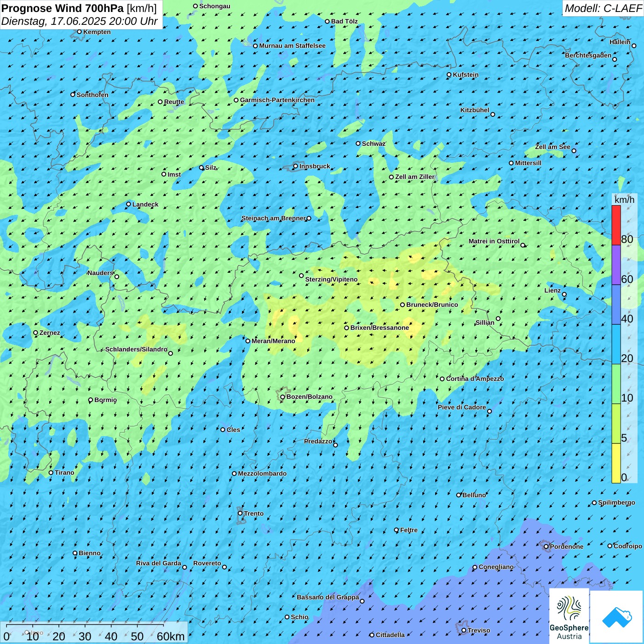Click the "Prognose Wind 700hPa [km/h]" title
The width and height of the screenshot is (644, 644).
[79, 8]
